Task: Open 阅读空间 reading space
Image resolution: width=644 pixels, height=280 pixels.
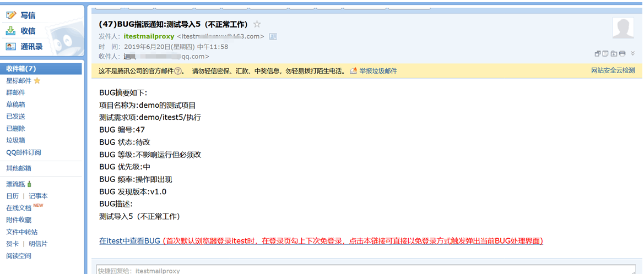Action: [x=19, y=256]
